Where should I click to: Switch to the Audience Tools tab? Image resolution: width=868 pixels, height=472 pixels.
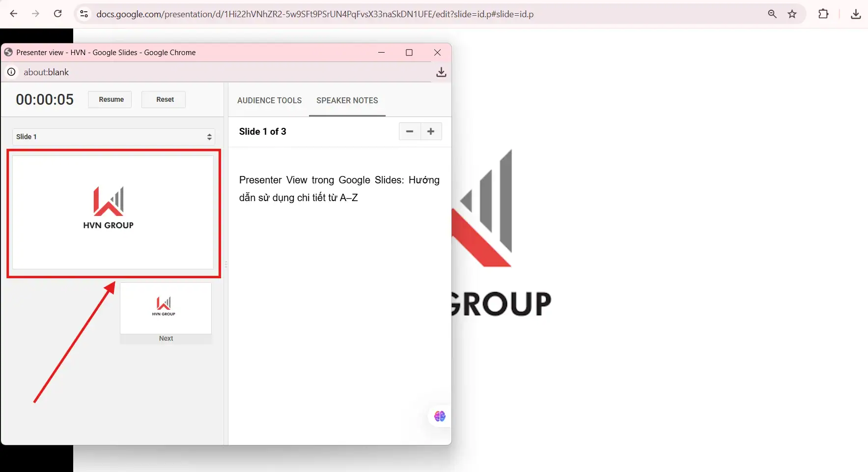(x=269, y=100)
